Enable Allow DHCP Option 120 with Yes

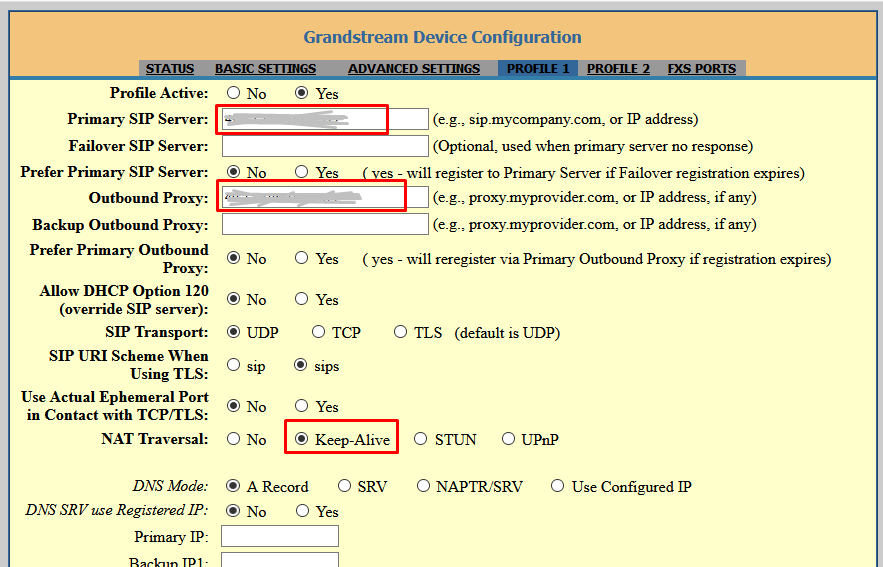coord(302,299)
